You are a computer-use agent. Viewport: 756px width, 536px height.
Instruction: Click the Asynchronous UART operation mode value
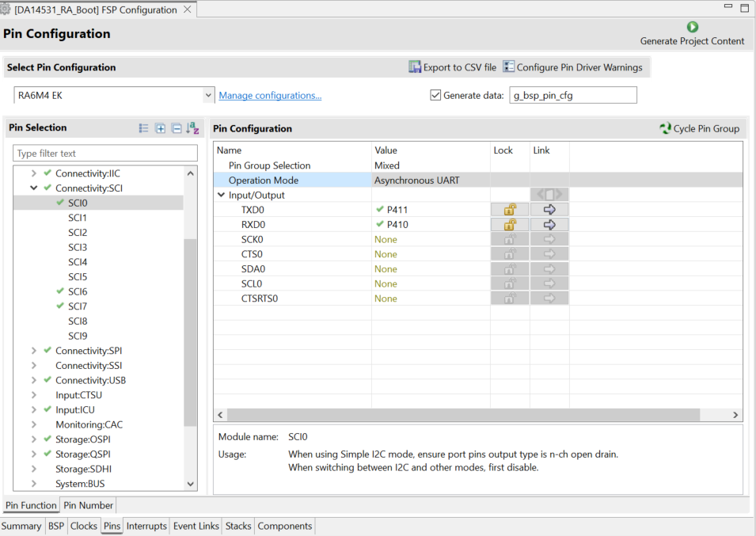417,181
